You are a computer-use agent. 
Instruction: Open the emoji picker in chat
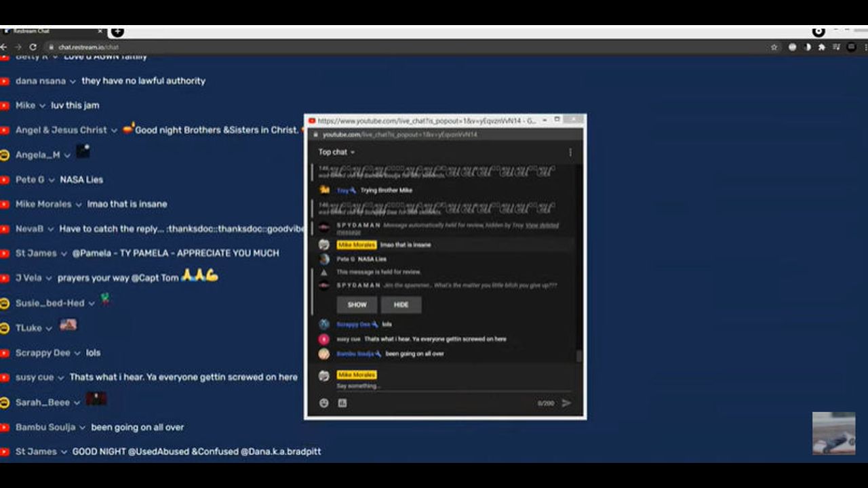click(324, 403)
